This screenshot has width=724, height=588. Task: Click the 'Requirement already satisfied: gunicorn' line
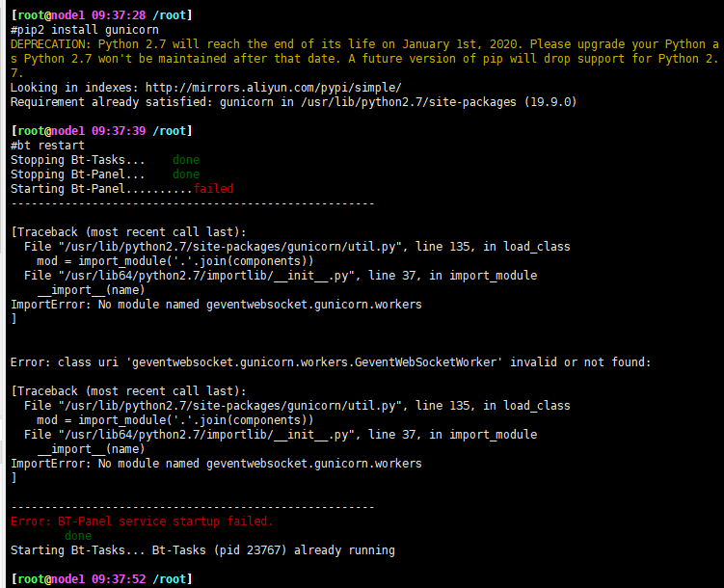point(294,102)
